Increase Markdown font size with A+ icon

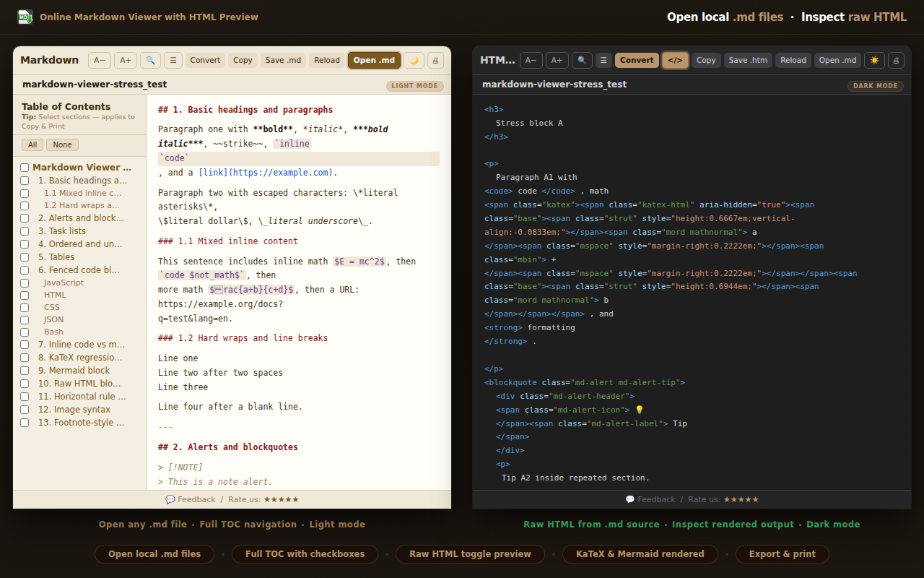pyautogui.click(x=125, y=60)
